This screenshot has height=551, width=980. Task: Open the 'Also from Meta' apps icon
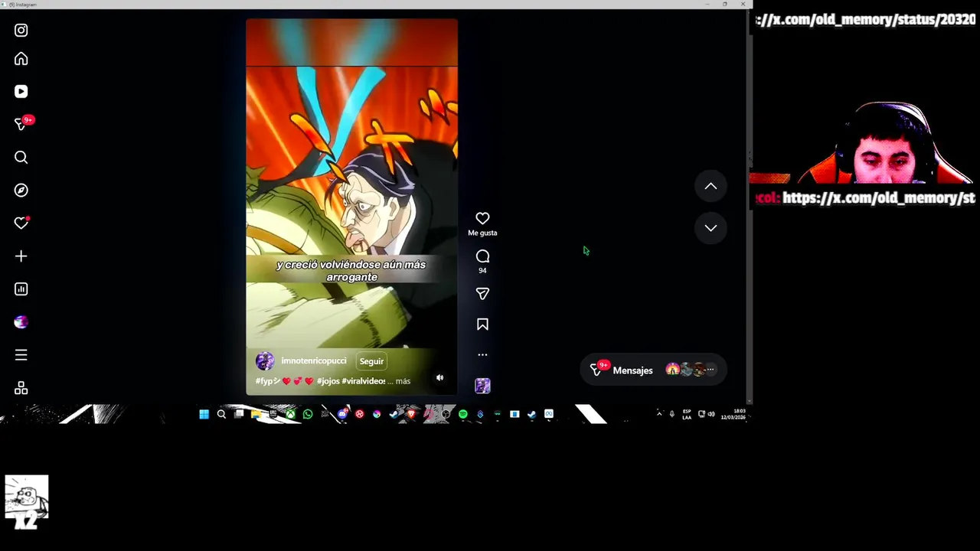(x=21, y=388)
